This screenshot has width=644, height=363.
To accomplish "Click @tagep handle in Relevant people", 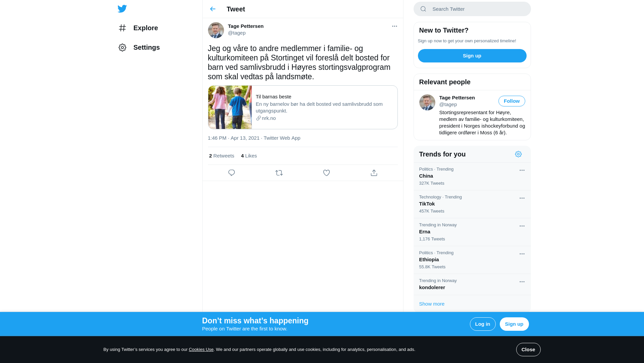I will [448, 104].
